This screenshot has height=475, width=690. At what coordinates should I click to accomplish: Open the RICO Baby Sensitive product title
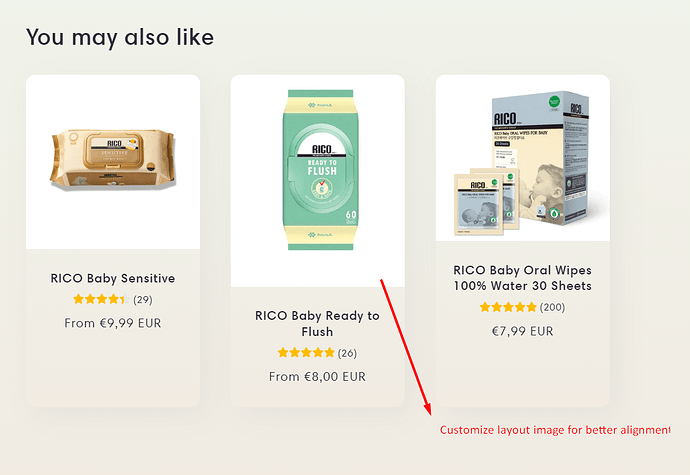coord(113,278)
